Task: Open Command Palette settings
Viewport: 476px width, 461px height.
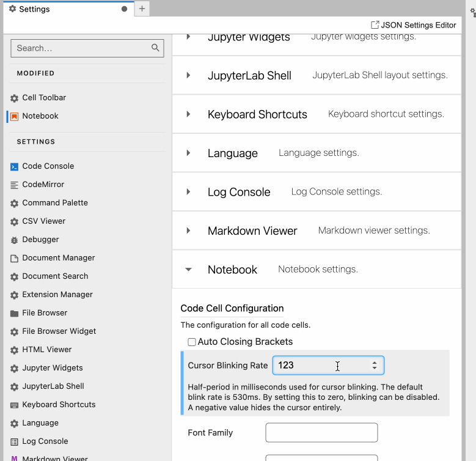Action: pyautogui.click(x=55, y=202)
